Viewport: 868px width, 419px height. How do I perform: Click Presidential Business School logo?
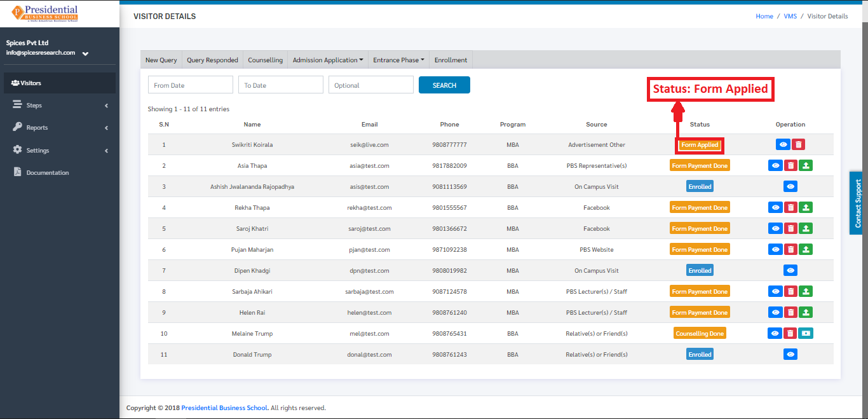pyautogui.click(x=44, y=13)
